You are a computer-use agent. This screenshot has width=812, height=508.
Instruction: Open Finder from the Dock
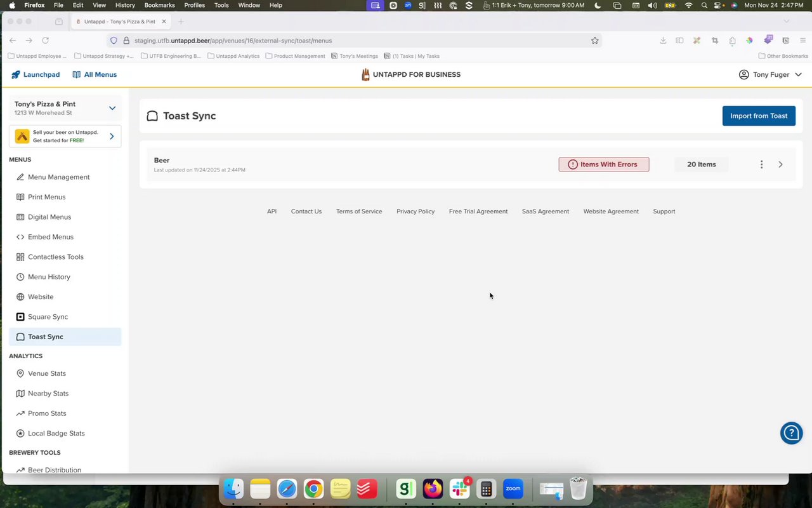tap(233, 489)
